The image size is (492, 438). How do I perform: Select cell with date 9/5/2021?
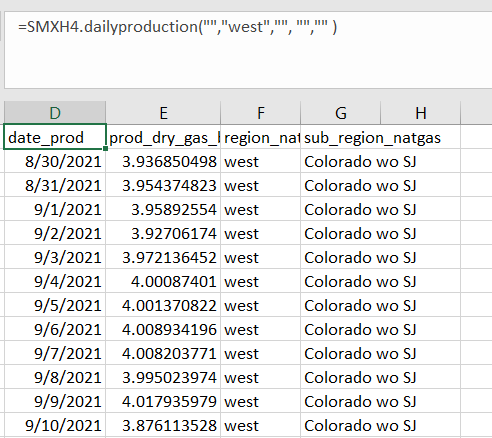(x=55, y=305)
